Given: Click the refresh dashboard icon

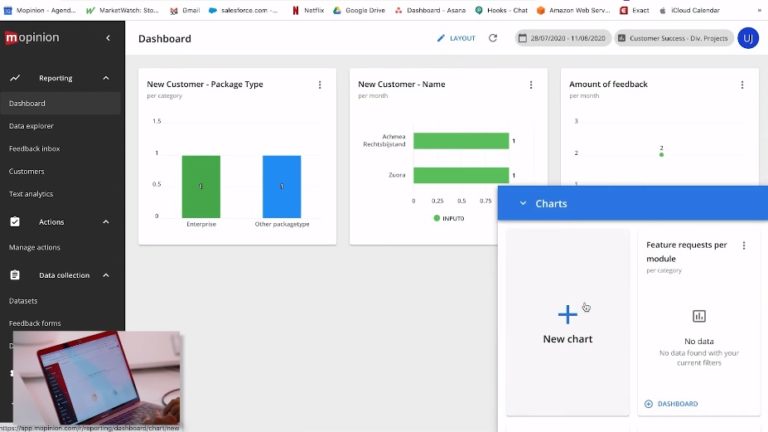Looking at the screenshot, I should [x=492, y=38].
